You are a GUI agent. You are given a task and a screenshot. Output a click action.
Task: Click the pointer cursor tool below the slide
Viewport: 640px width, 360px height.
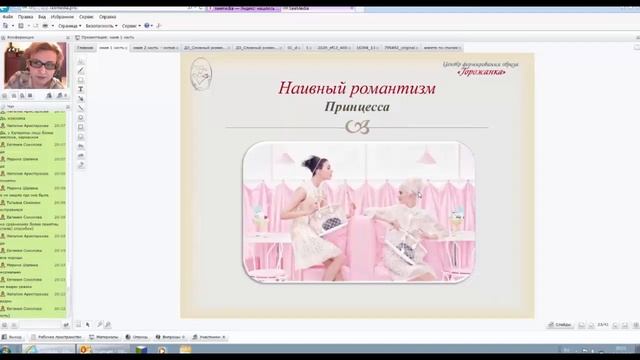tap(88, 325)
